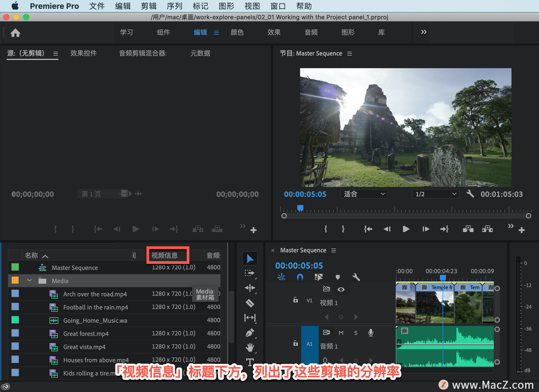The width and height of the screenshot is (539, 392).
Task: Open the zoom level dropdown showing 适合
Action: pos(364,194)
